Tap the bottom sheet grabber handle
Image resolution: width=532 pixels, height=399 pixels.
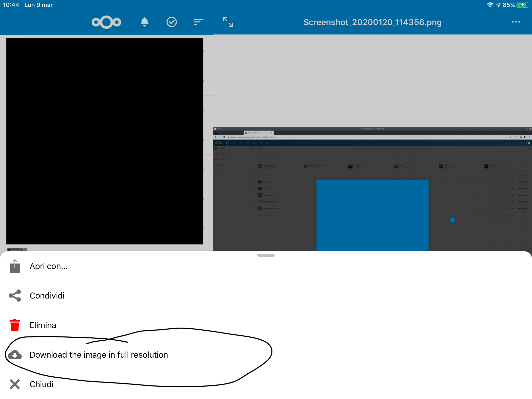tap(266, 255)
